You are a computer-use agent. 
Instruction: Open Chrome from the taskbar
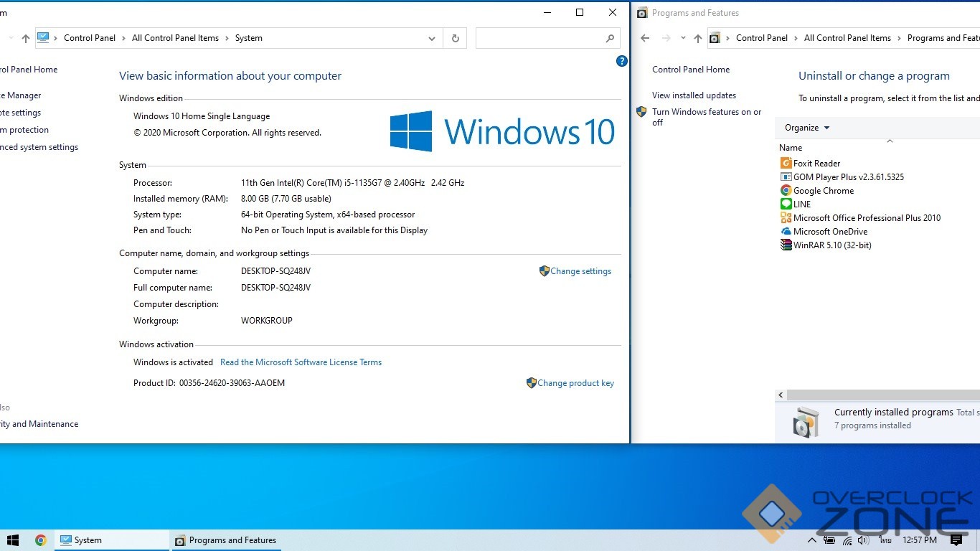[41, 540]
